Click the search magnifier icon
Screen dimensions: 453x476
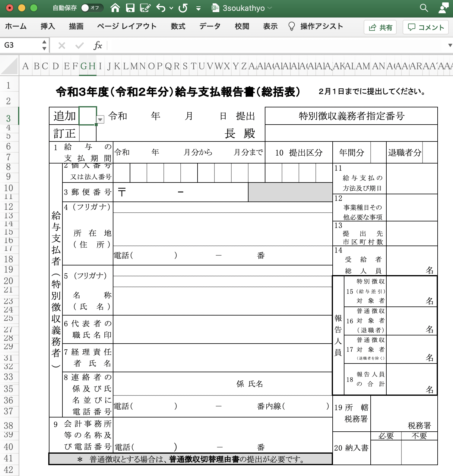point(424,8)
